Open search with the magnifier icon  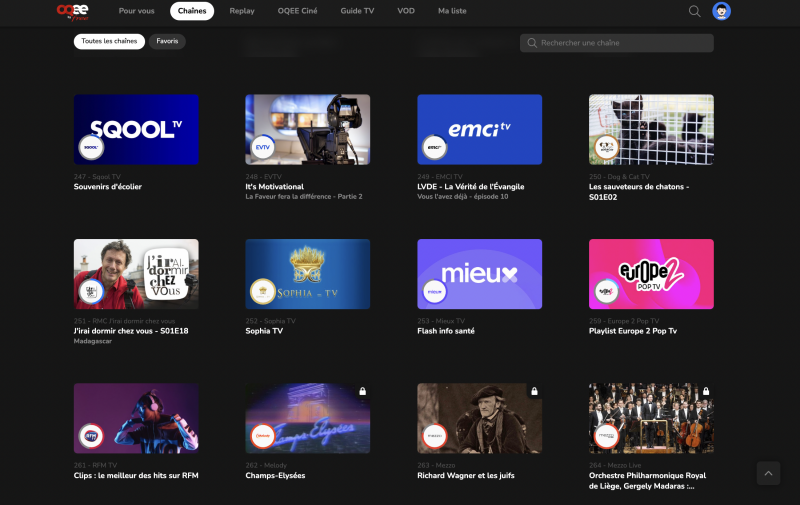coord(694,11)
